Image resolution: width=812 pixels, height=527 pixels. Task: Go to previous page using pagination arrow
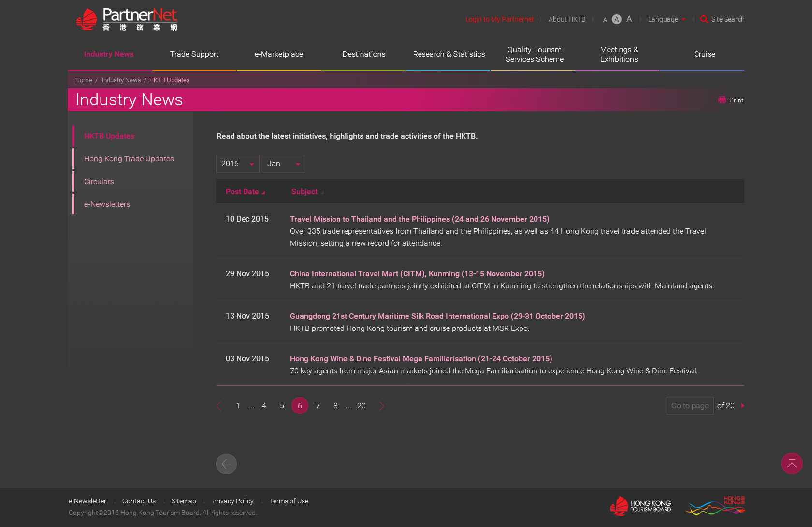coord(219,406)
